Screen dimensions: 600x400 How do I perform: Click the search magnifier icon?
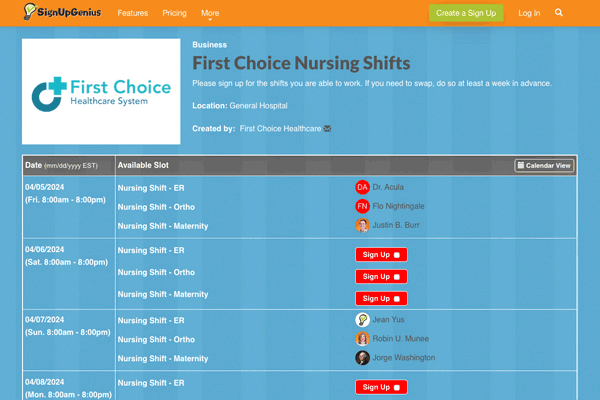[559, 13]
